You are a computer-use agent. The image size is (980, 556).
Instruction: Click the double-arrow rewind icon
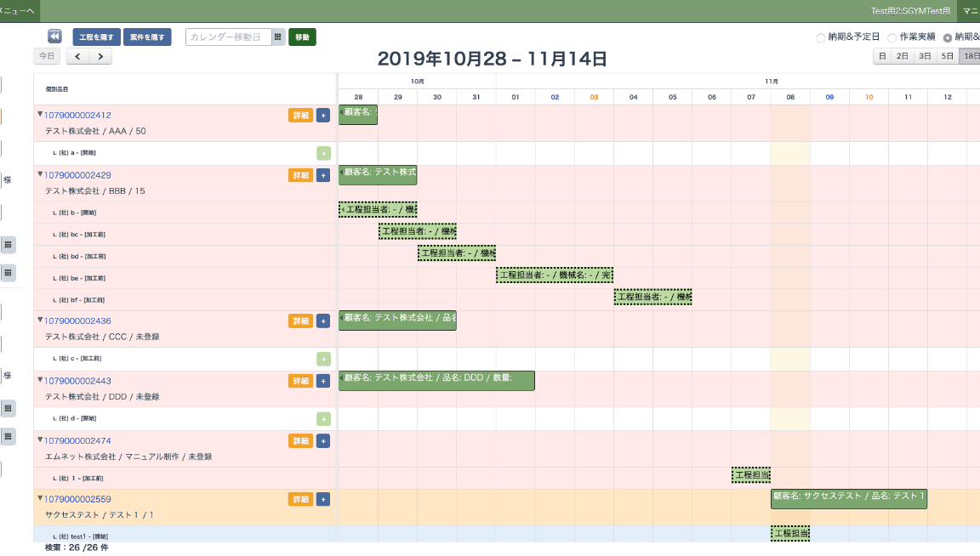(54, 37)
